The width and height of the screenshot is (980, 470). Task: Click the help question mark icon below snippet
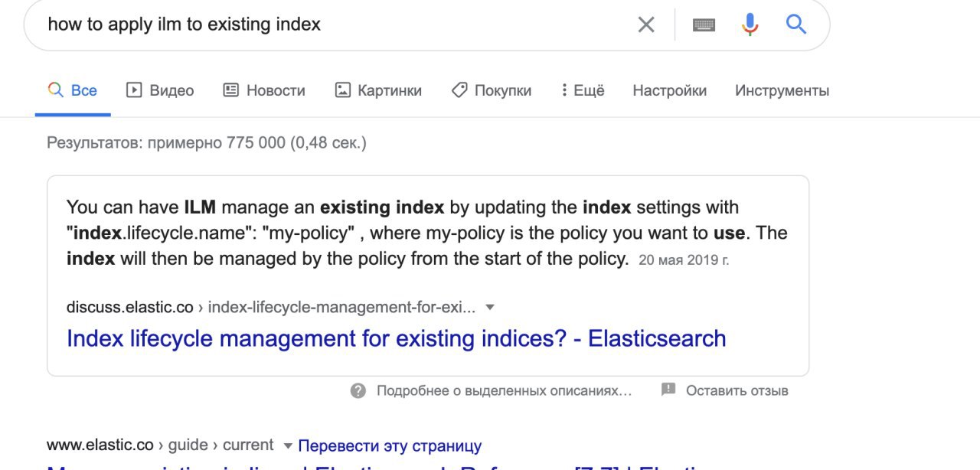pos(358,391)
